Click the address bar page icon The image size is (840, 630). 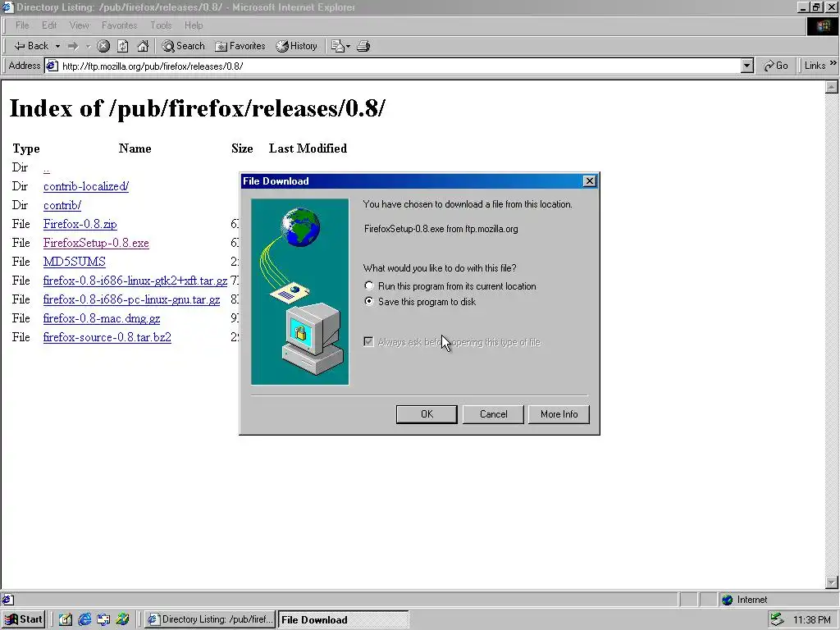coord(52,66)
